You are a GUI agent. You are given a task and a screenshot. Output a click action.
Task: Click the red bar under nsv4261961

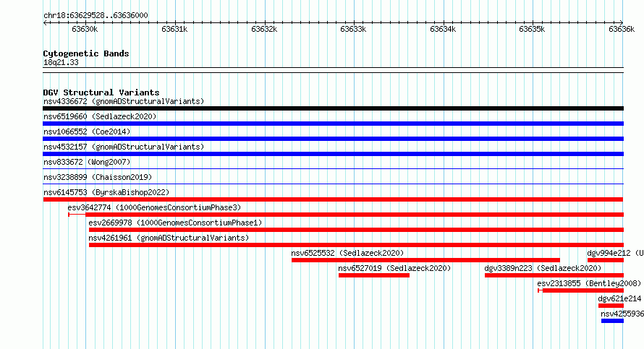coord(356,245)
